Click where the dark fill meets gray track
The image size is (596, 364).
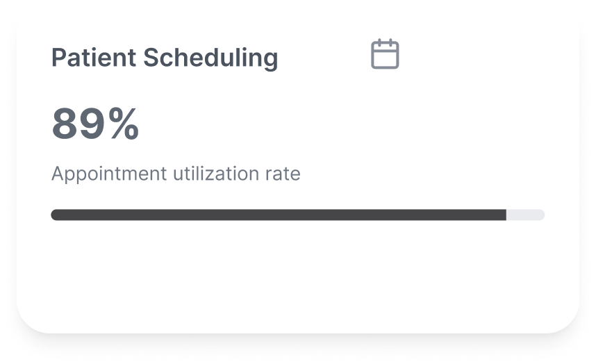(x=506, y=215)
